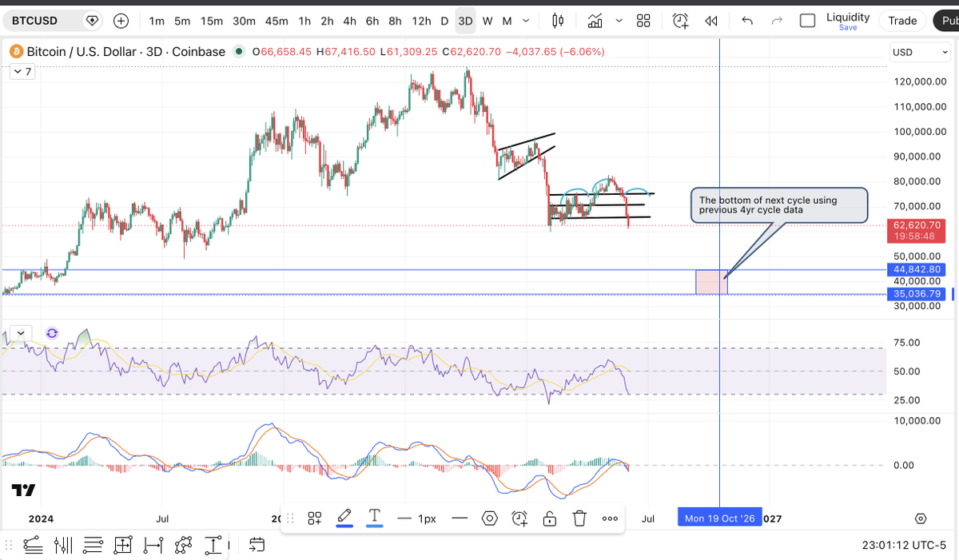Click the 35,036.79 price label on axis
Screen dimensions: 959x560
pos(918,294)
